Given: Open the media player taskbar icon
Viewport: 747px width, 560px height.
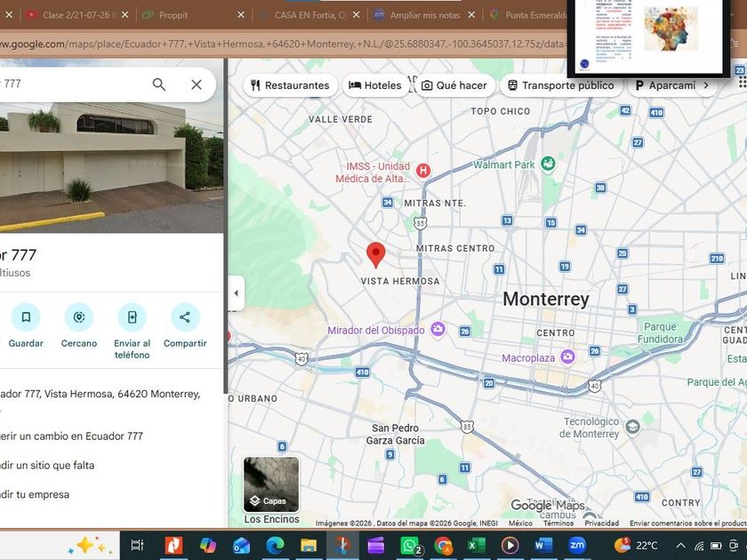Looking at the screenshot, I should tap(510, 545).
